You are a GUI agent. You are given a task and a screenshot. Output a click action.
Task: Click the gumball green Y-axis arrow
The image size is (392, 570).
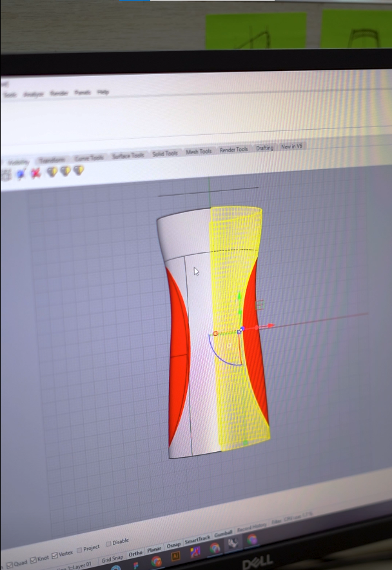[x=240, y=295]
